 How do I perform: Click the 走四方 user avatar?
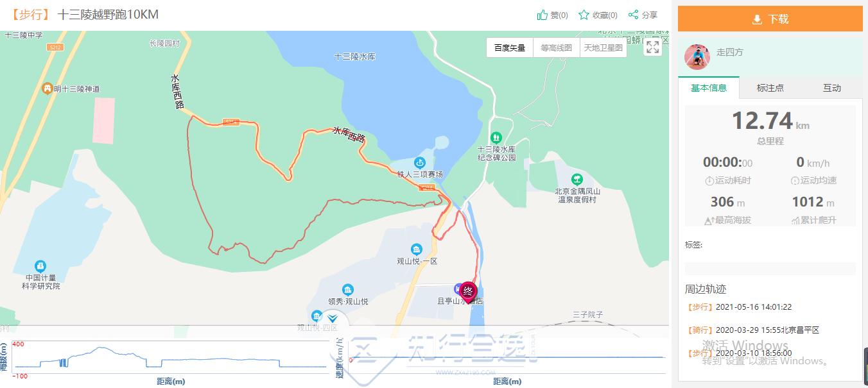[697, 57]
